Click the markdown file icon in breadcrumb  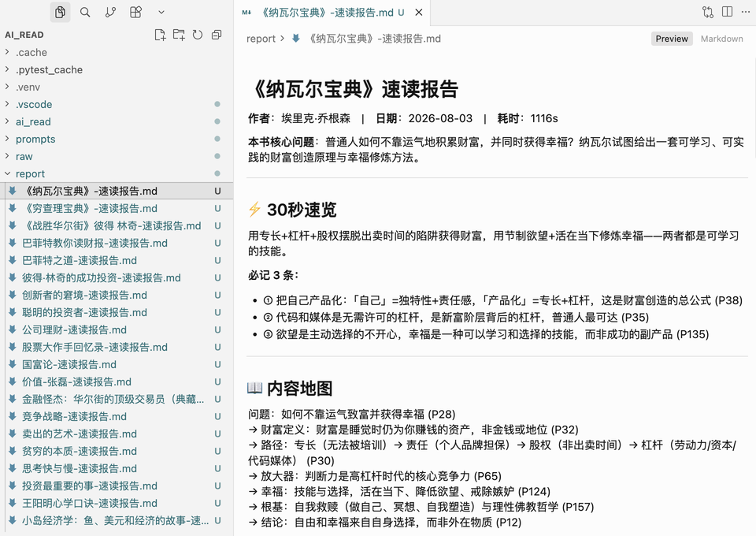click(296, 38)
